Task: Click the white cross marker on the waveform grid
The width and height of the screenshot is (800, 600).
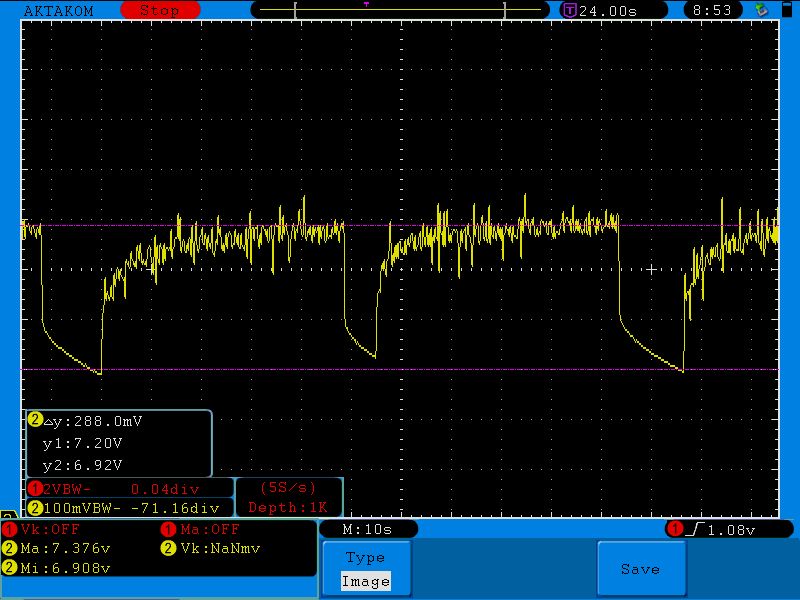Action: 652,269
